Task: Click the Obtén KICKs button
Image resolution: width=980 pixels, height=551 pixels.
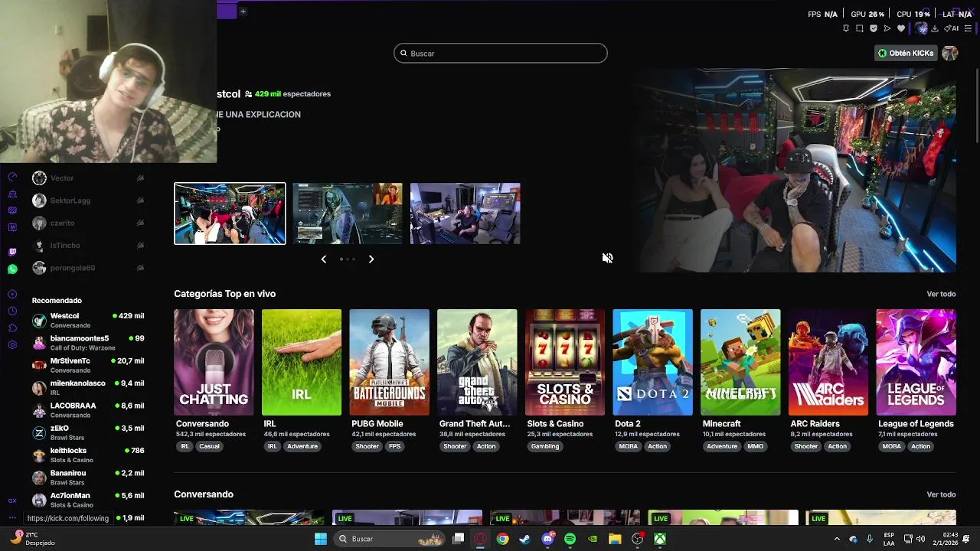Action: (906, 53)
